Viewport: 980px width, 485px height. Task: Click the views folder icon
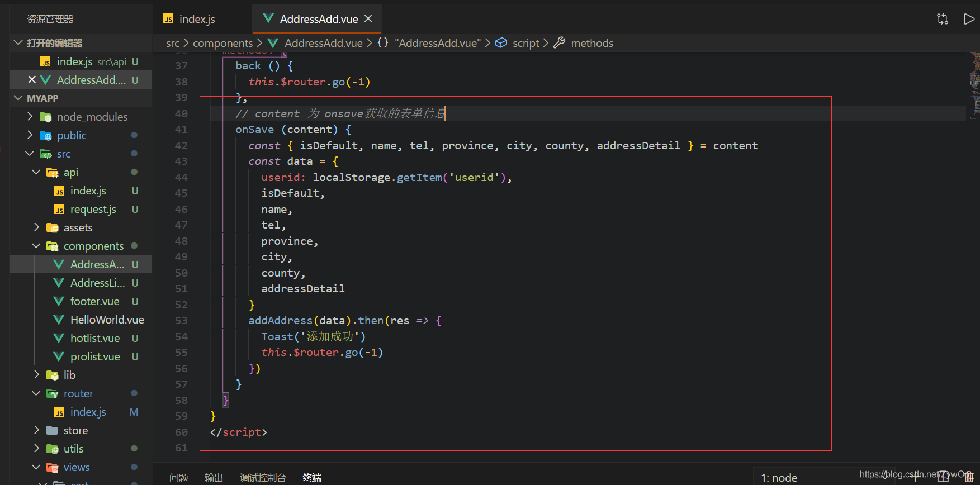(x=53, y=467)
